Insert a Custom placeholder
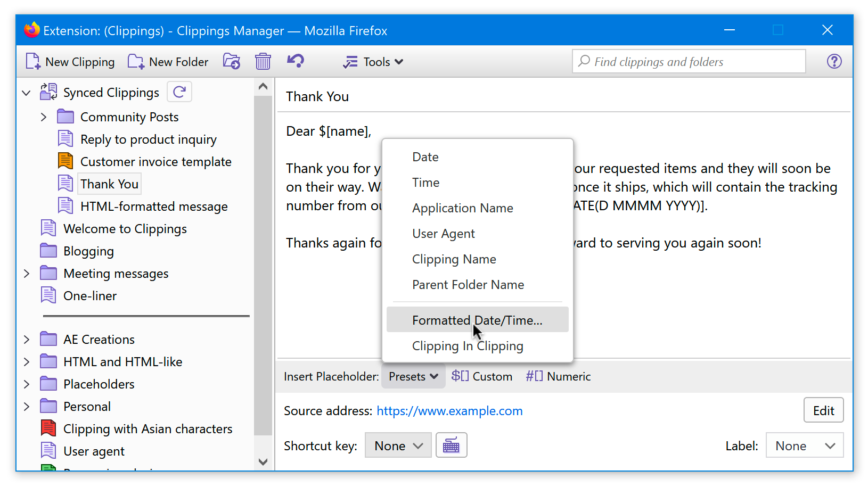 [482, 376]
